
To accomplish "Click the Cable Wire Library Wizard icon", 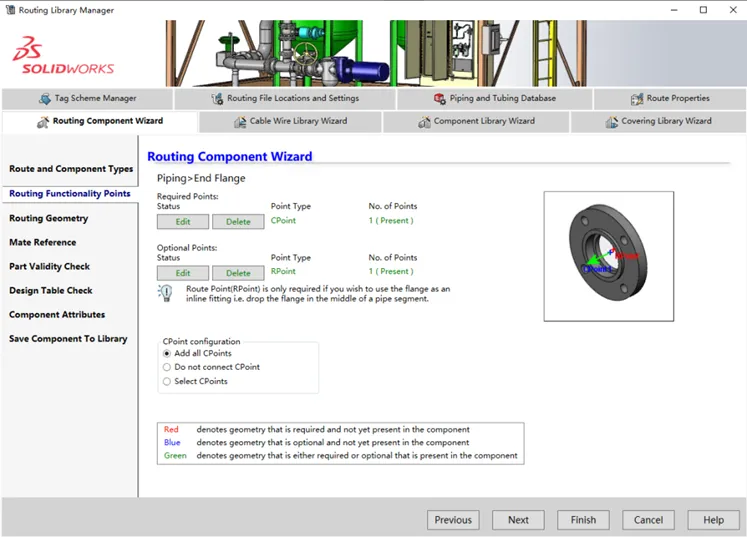I will pos(240,122).
